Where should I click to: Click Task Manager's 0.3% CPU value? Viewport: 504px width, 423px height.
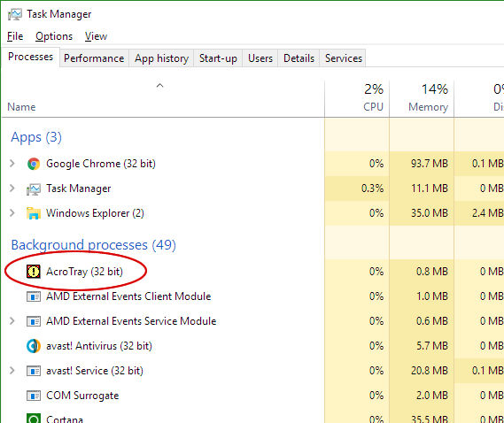coord(372,188)
